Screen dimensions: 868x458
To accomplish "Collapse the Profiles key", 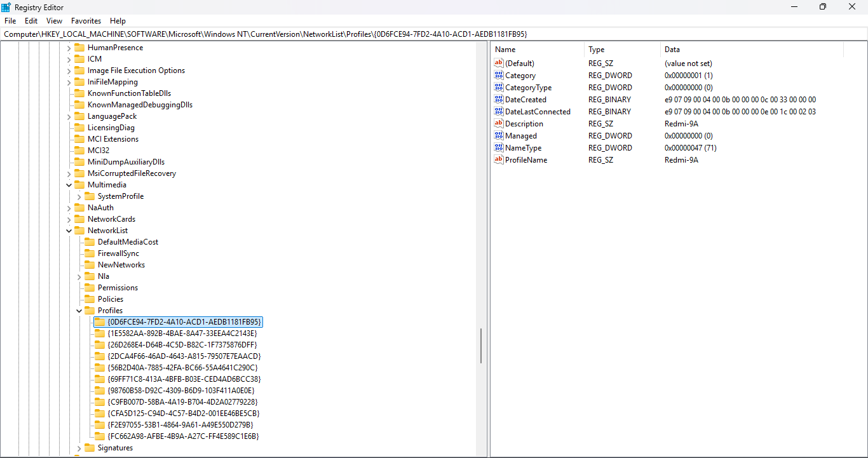I will [79, 311].
